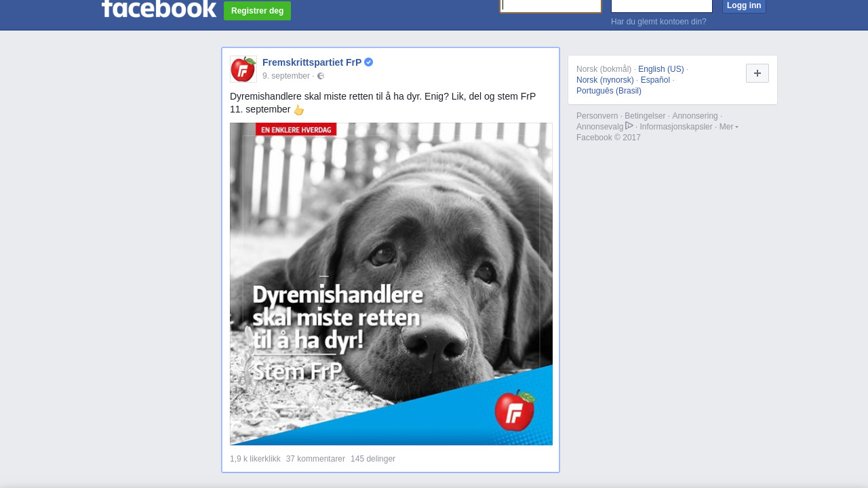The height and width of the screenshot is (488, 868).
Task: View the 145 delinger link
Action: click(373, 459)
